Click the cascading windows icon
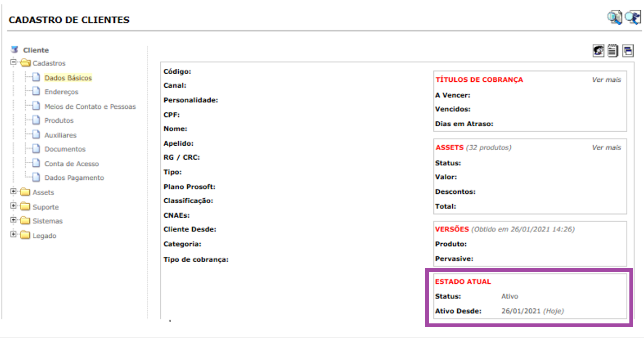This screenshot has height=338, width=644. [627, 51]
